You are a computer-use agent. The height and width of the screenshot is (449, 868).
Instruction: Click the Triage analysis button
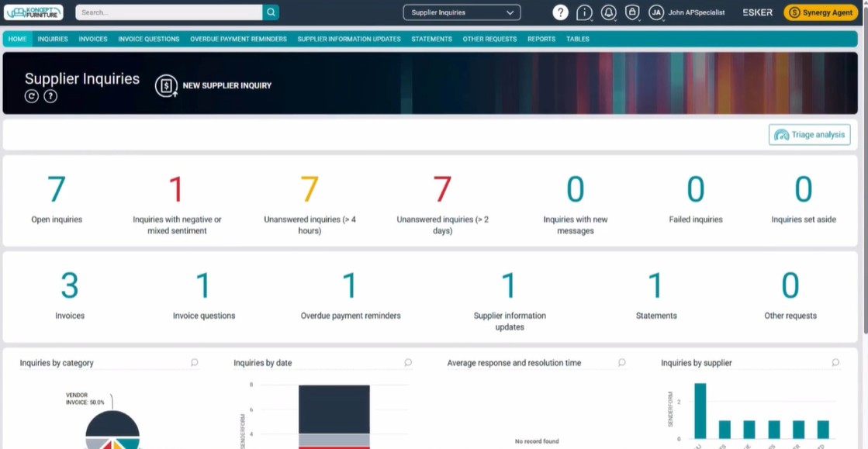click(809, 134)
